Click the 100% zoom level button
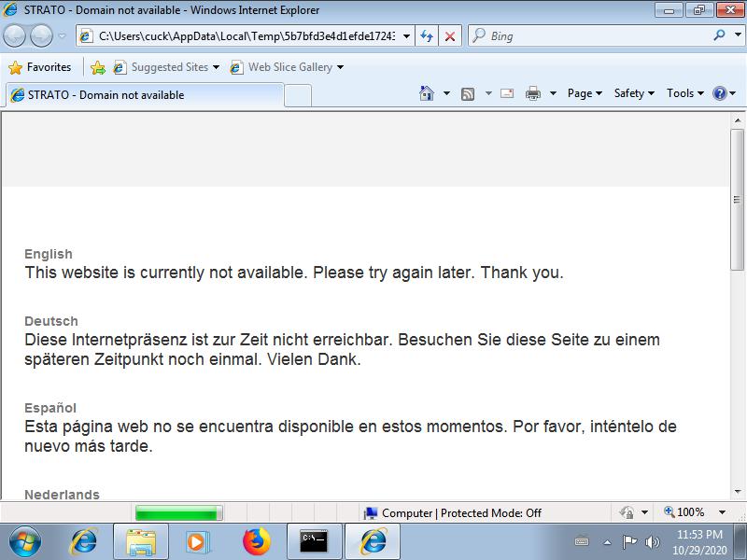This screenshot has height=560, width=747. coord(684,512)
